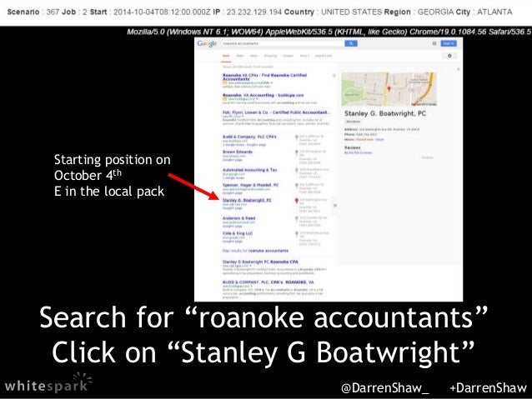Switch to the Images search tab
The image size is (532, 399).
(x=288, y=56)
